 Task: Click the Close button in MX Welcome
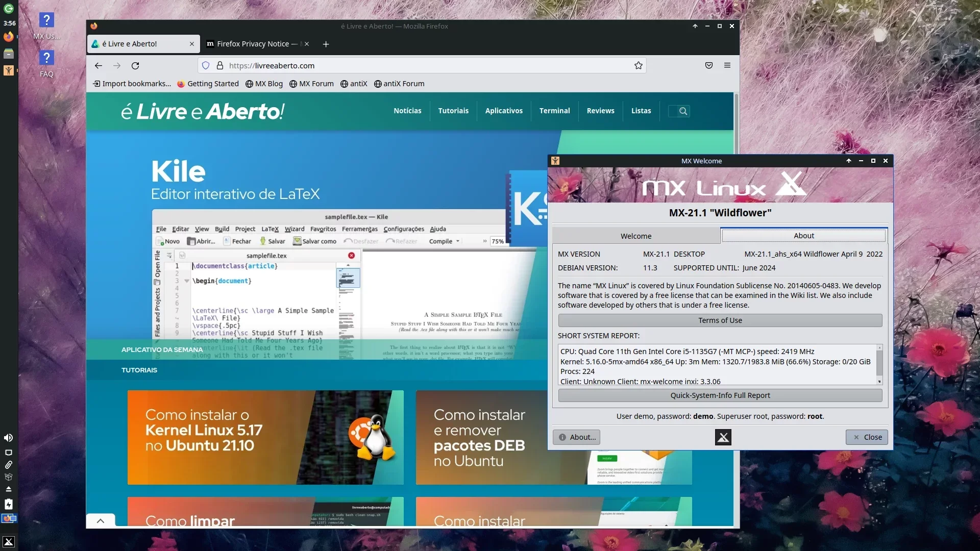tap(867, 437)
